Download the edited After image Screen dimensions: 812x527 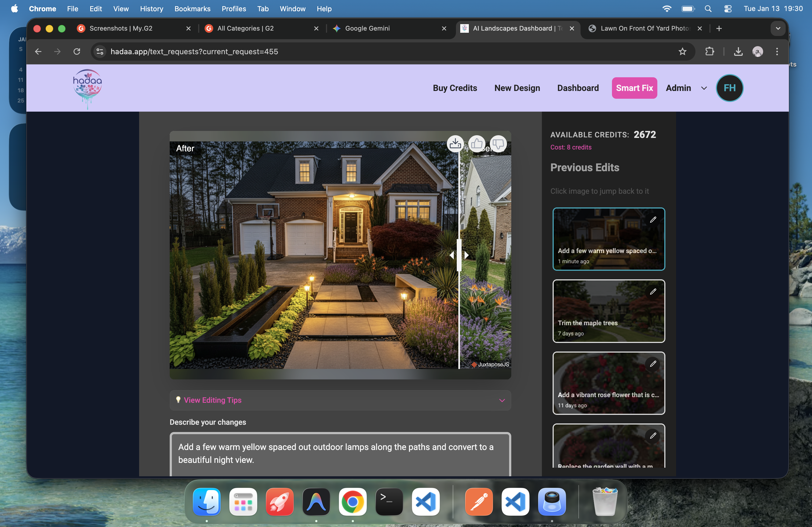tap(455, 144)
